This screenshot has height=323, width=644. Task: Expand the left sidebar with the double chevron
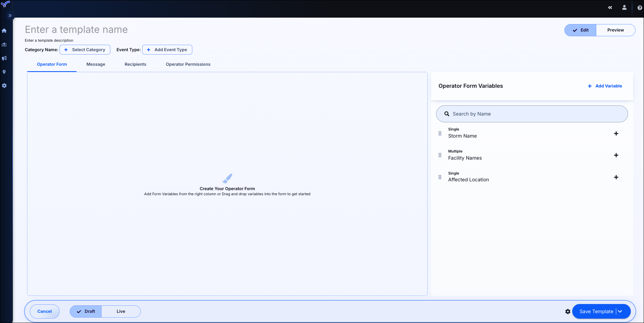point(10,16)
